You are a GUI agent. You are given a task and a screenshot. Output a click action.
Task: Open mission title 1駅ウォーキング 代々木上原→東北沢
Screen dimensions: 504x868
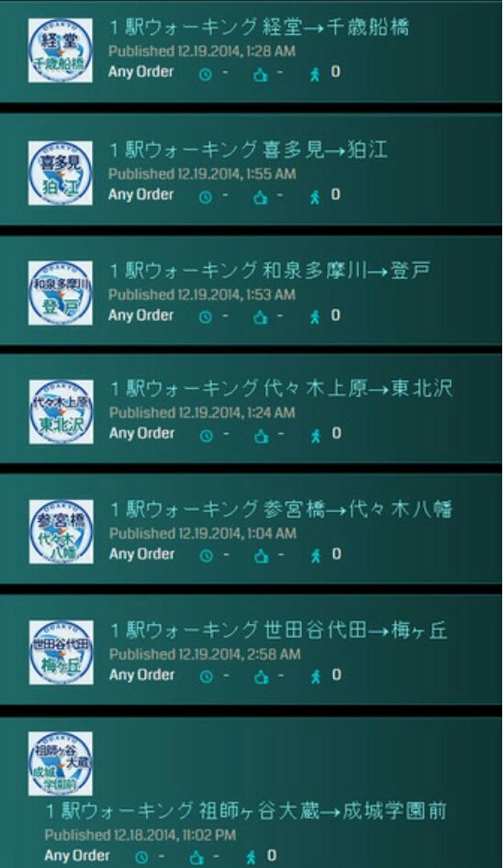point(281,388)
